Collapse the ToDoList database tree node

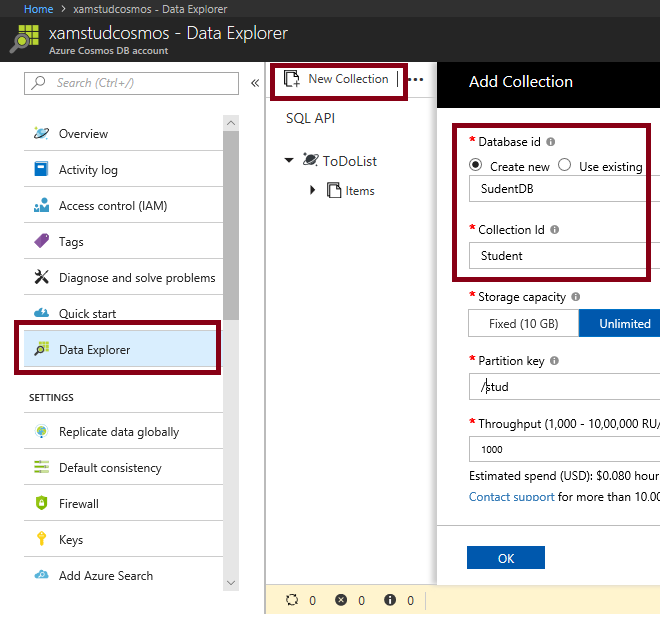tap(290, 160)
